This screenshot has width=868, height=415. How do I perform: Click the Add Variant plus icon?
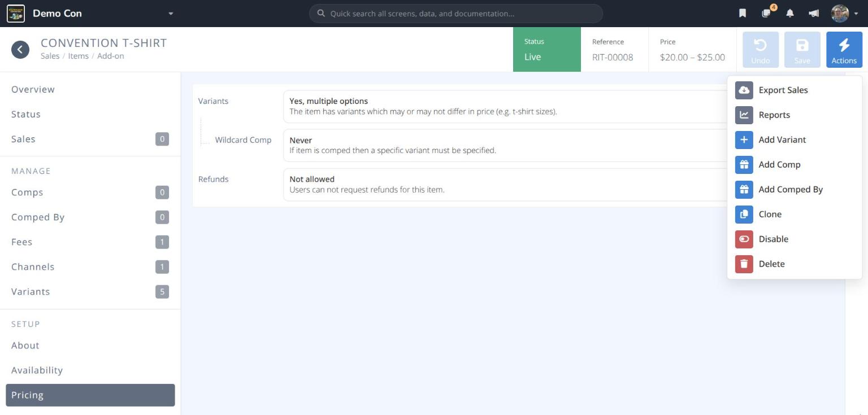click(744, 139)
